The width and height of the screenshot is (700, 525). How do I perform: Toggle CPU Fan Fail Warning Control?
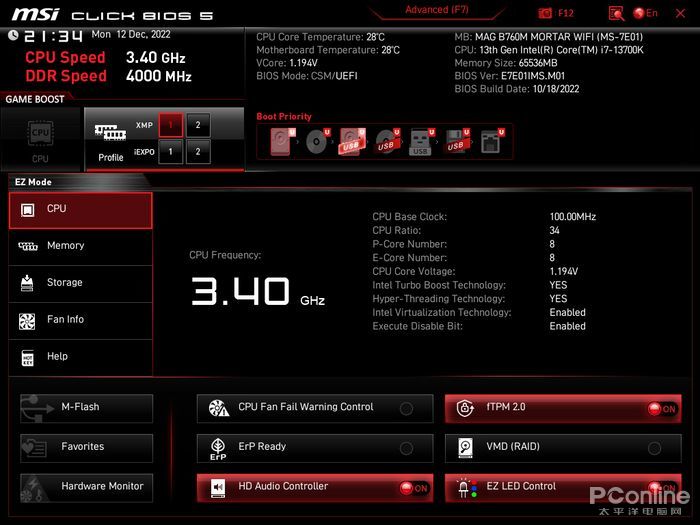tap(315, 408)
